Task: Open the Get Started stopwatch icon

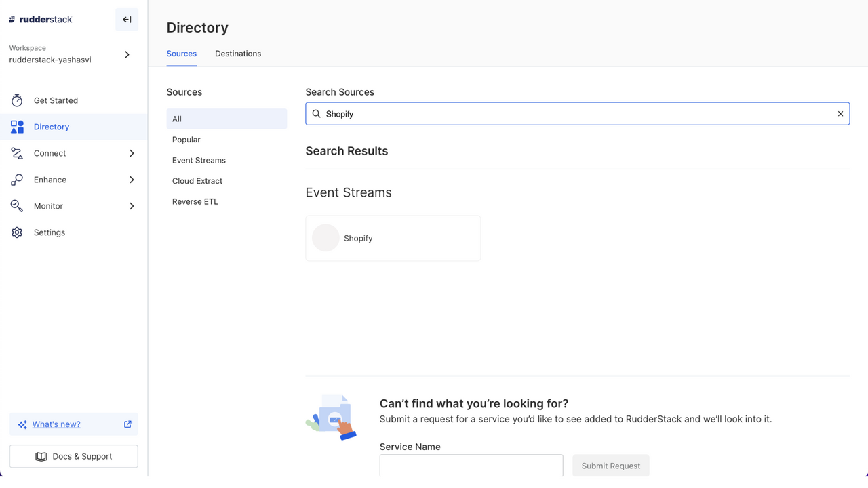Action: coord(16,100)
